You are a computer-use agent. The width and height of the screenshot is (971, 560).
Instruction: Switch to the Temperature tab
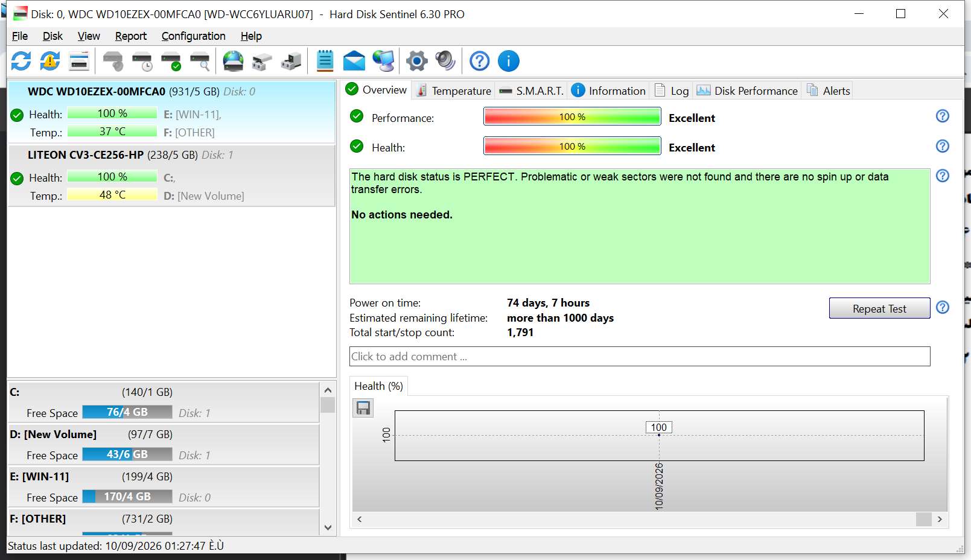point(454,91)
